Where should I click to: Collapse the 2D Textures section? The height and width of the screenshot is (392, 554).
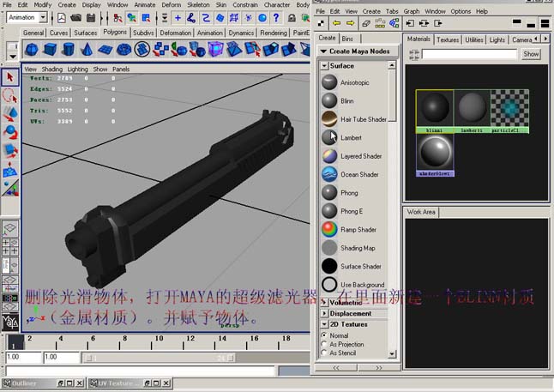pos(324,324)
